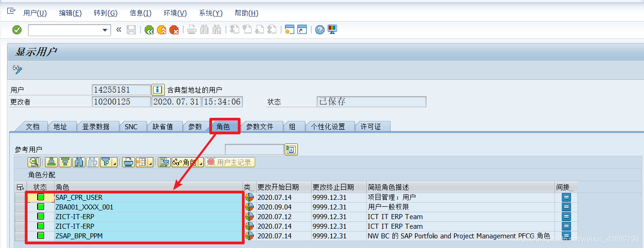Click the Details magnifier icon in role toolbar

[34, 162]
